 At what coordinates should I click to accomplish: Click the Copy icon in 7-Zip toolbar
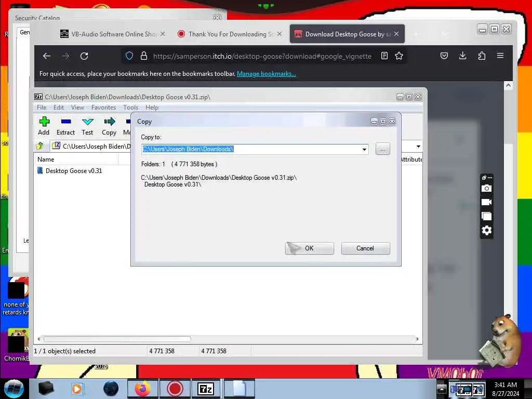pos(109,126)
